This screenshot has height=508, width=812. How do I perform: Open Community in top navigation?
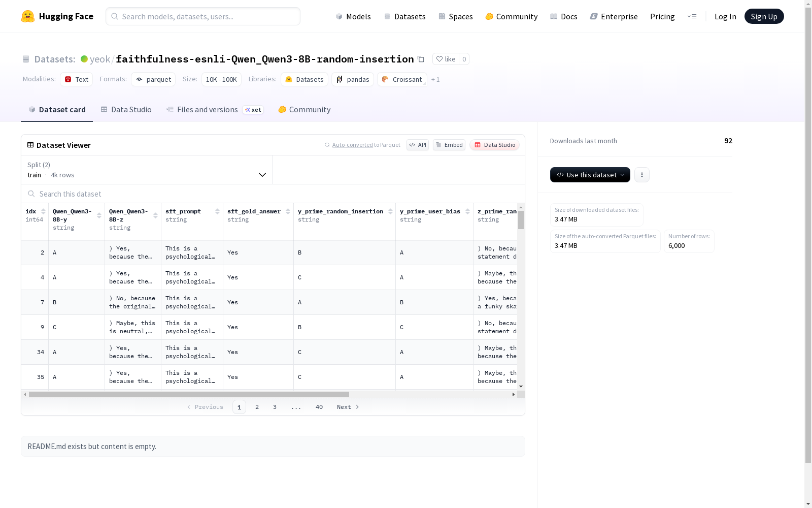pos(512,16)
